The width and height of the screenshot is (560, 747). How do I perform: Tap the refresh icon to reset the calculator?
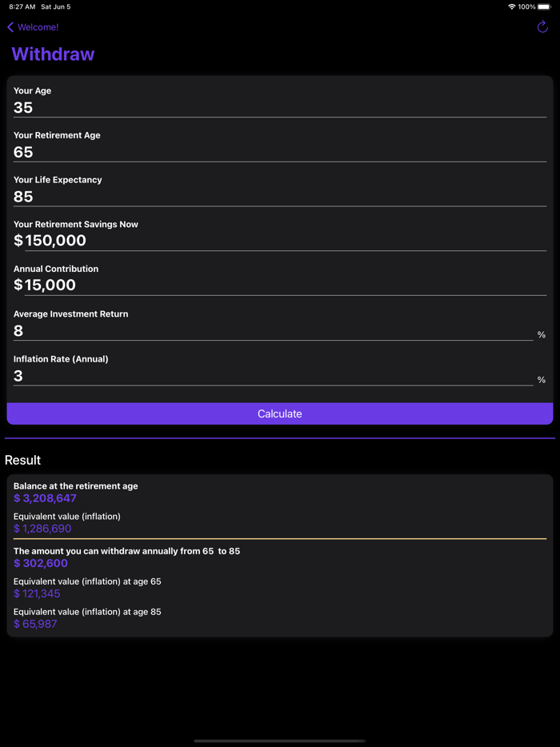543,26
